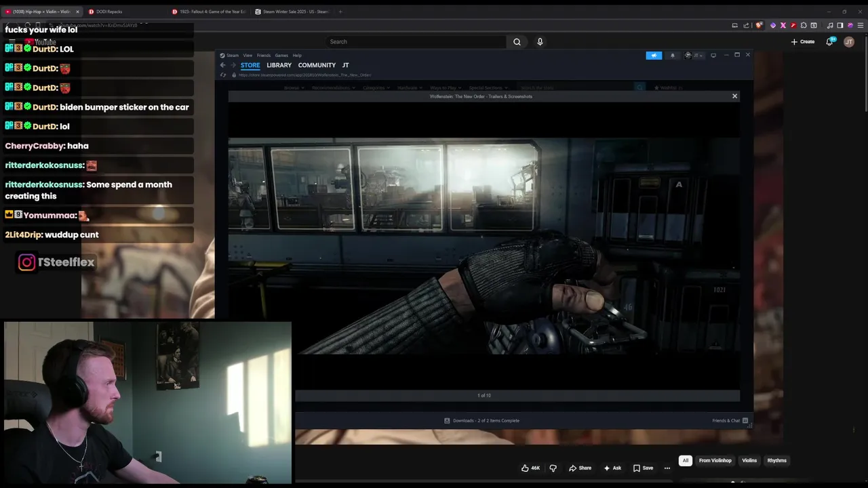Go forward in the Steam client
Viewport: 868px width, 488px height.
pyautogui.click(x=233, y=65)
